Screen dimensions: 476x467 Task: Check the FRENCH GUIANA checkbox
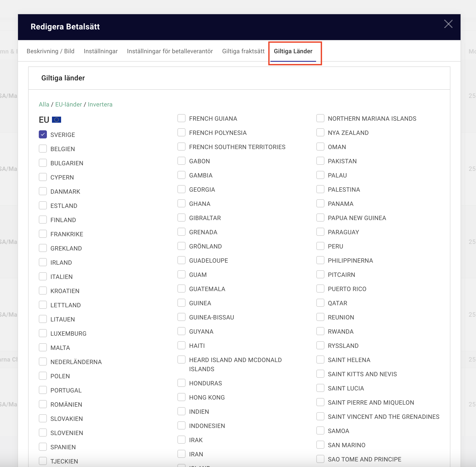tap(181, 118)
